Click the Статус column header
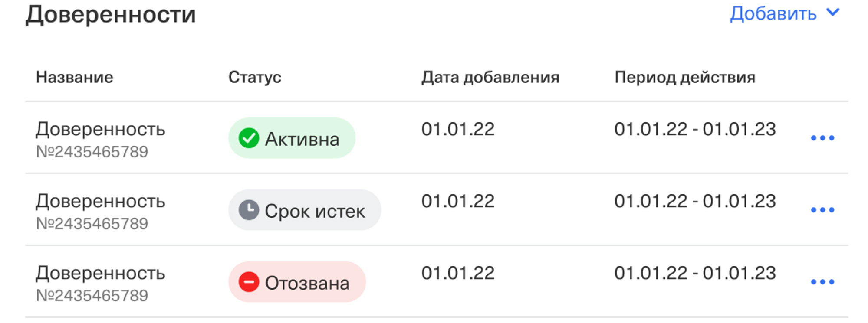The width and height of the screenshot is (868, 323). click(x=255, y=77)
